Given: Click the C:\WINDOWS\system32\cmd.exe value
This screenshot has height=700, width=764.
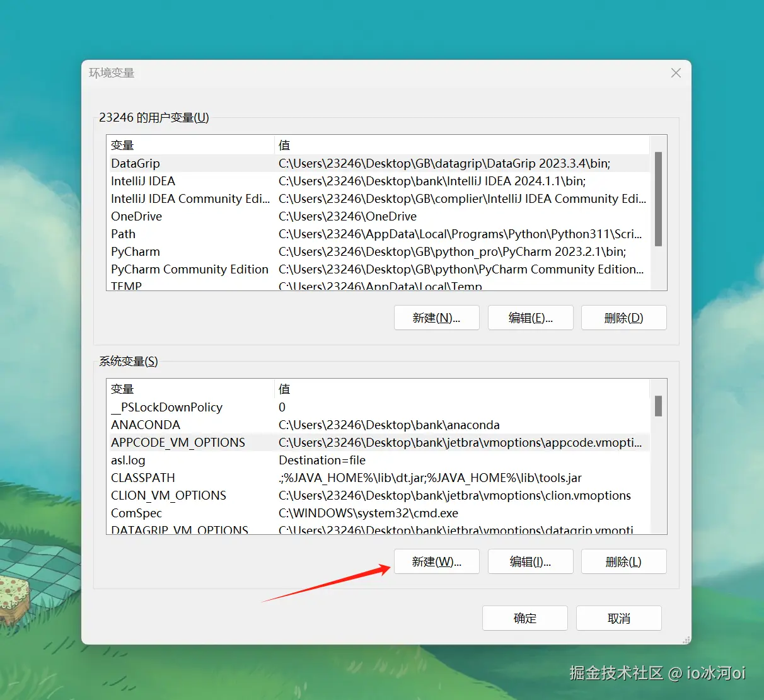Looking at the screenshot, I should pyautogui.click(x=369, y=513).
